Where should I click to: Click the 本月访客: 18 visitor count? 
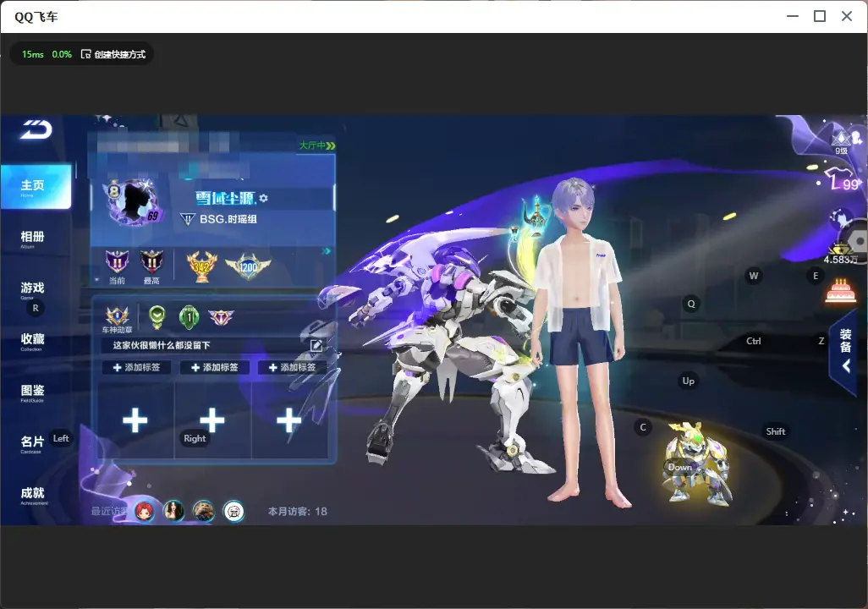click(x=298, y=512)
